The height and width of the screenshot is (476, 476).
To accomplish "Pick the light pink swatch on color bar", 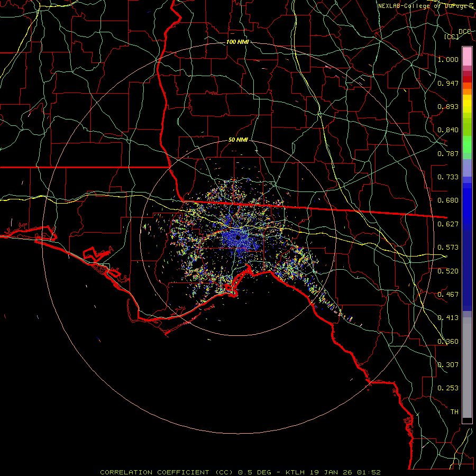I will 467,56.
